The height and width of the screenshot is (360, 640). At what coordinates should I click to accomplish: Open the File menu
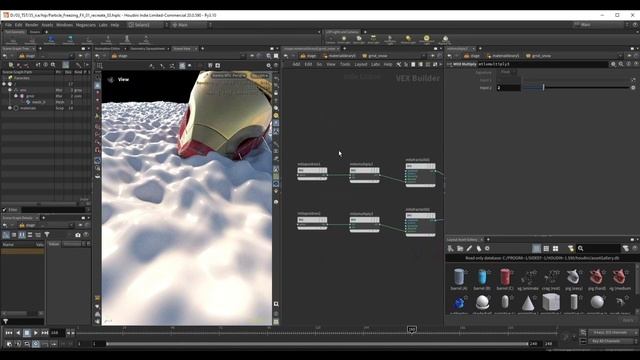pyautogui.click(x=8, y=25)
